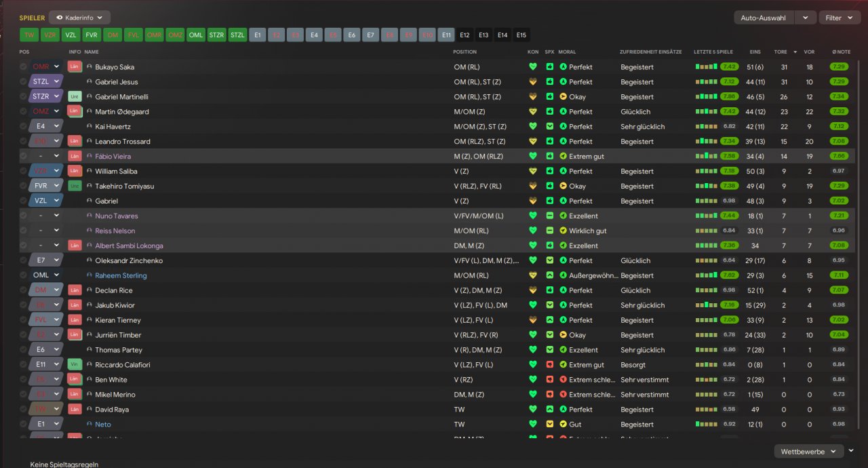Screen dimensions: 868x468
Task: Open the Filter dropdown
Action: point(840,18)
